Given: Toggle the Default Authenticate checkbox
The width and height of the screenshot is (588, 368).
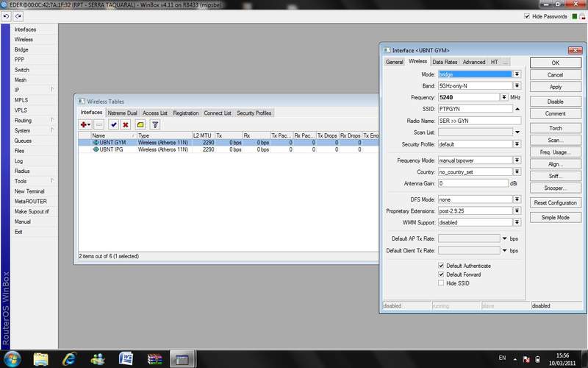Looking at the screenshot, I should click(x=441, y=266).
